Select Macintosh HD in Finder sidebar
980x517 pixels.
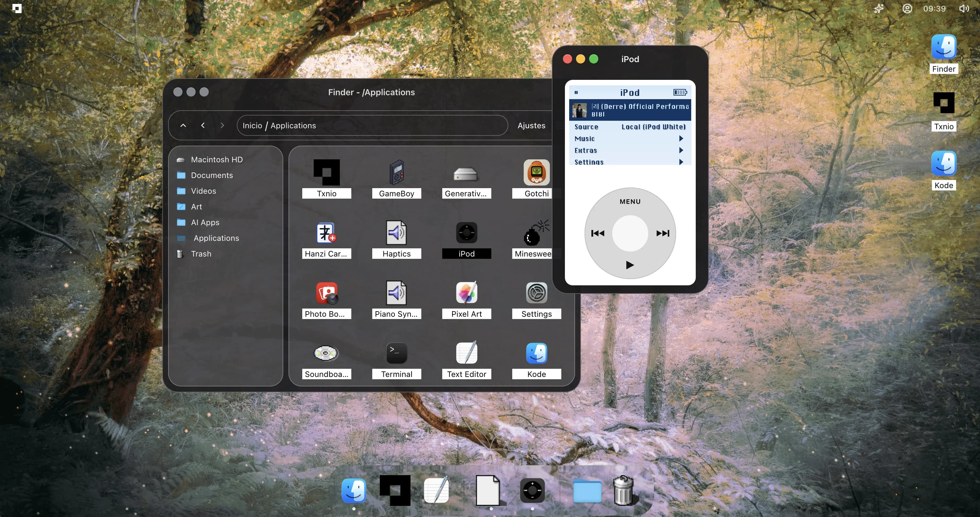coord(225,159)
